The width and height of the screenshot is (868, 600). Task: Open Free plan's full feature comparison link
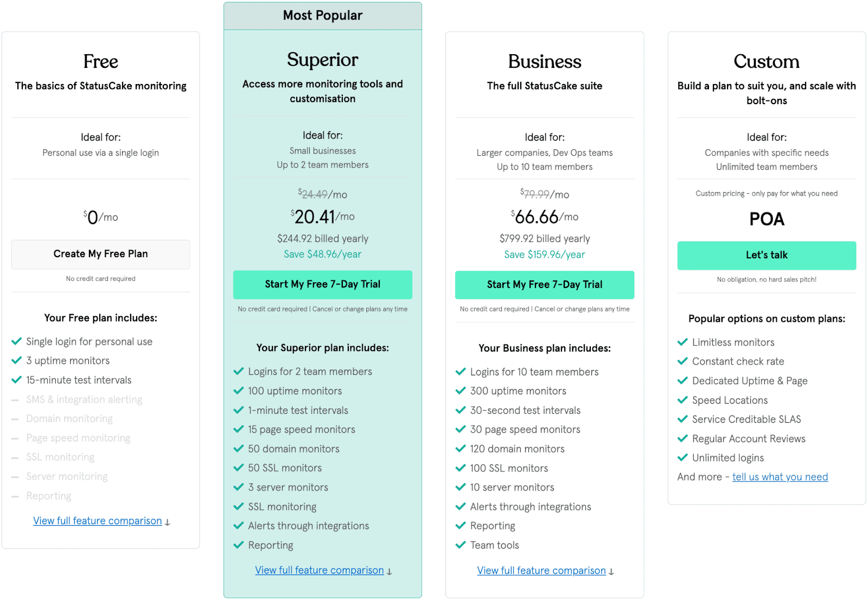[x=98, y=521]
